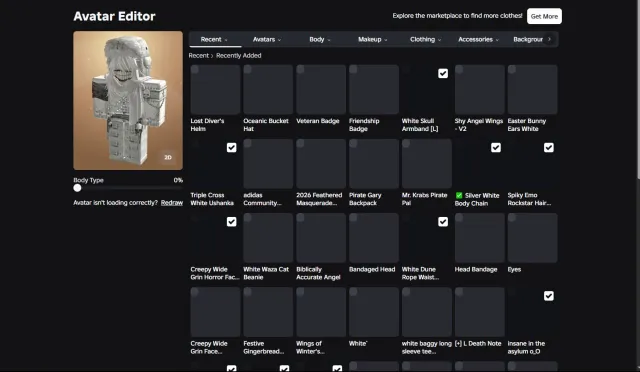Select the Eyes item tile

[532, 238]
